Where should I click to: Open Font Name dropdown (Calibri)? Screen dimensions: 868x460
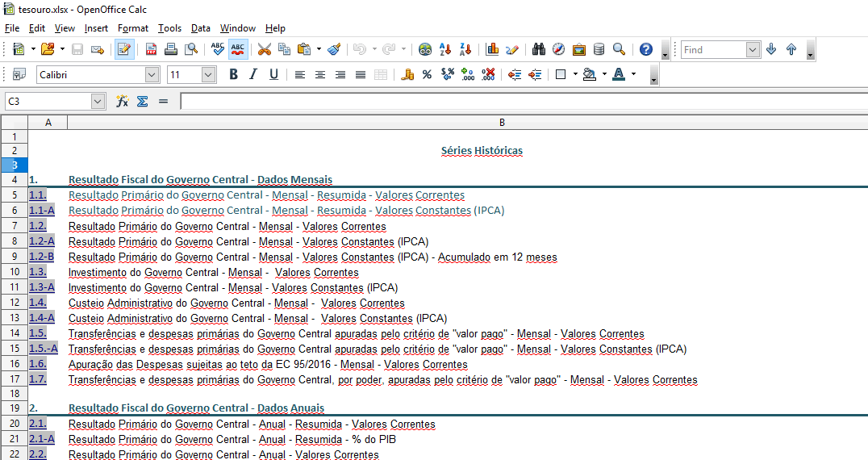(152, 75)
